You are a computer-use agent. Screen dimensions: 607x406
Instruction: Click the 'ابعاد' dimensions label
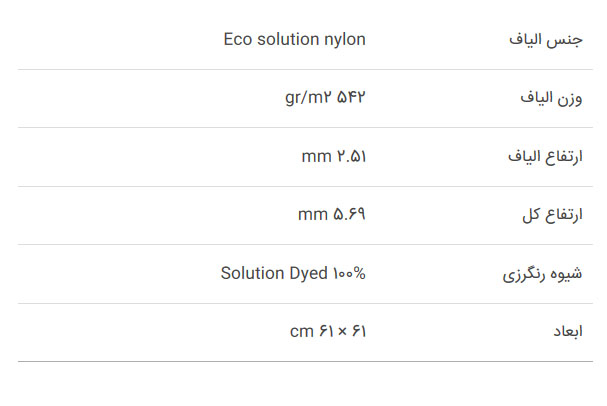(x=568, y=332)
